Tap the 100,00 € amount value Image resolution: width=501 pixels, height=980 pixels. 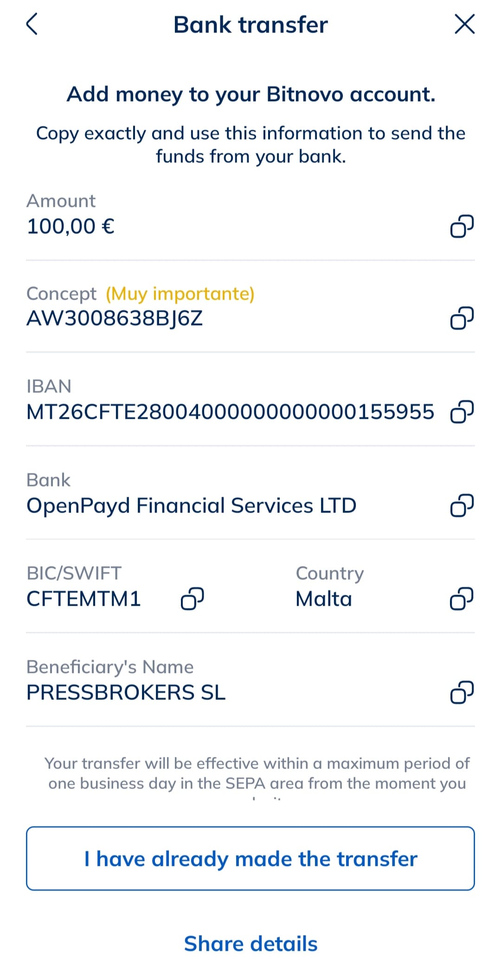coord(71,226)
